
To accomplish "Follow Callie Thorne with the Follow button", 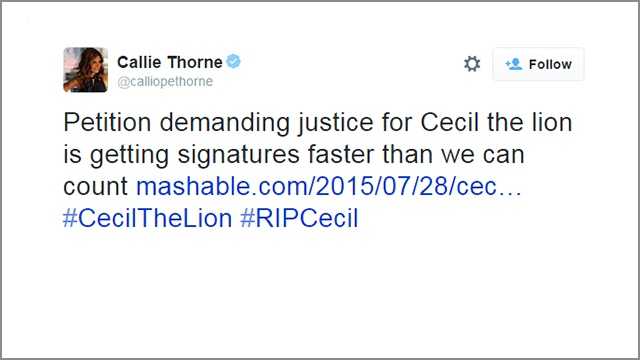I will coord(538,64).
